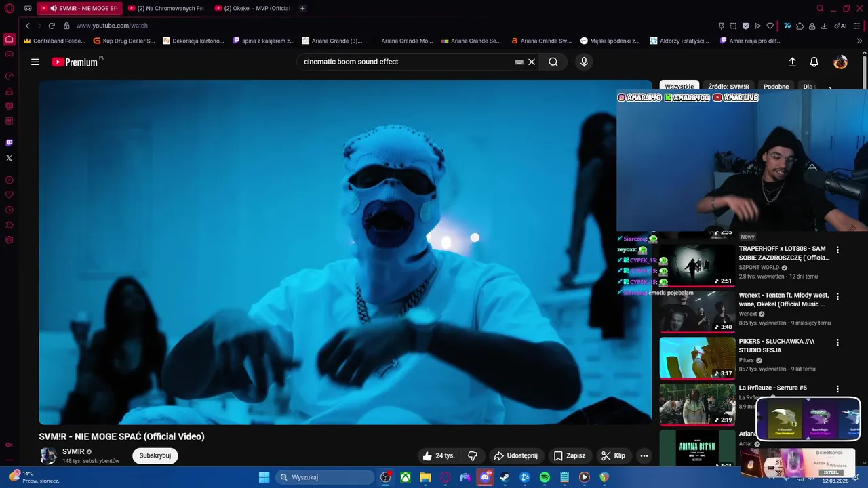Create a clip with the Klip button
The image size is (868, 488).
click(613, 455)
